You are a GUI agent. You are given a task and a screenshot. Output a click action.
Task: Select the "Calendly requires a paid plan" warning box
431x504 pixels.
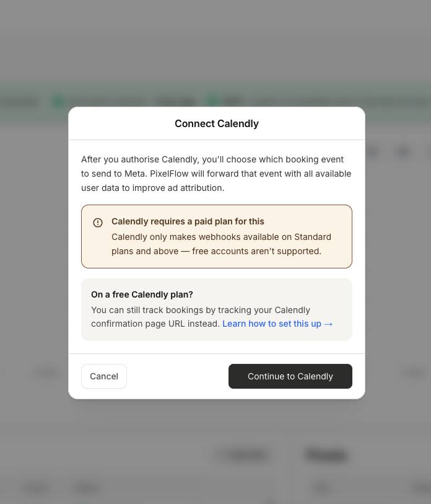[x=216, y=236]
